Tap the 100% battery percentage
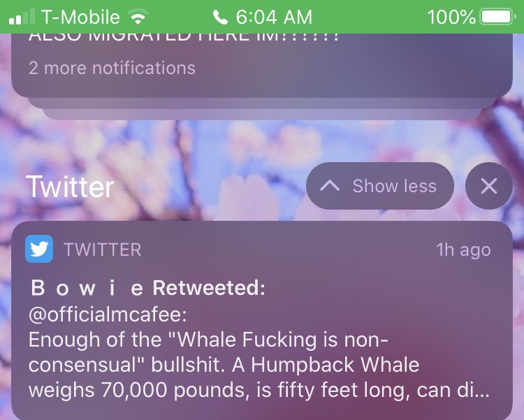This screenshot has width=524, height=420. pos(451,17)
